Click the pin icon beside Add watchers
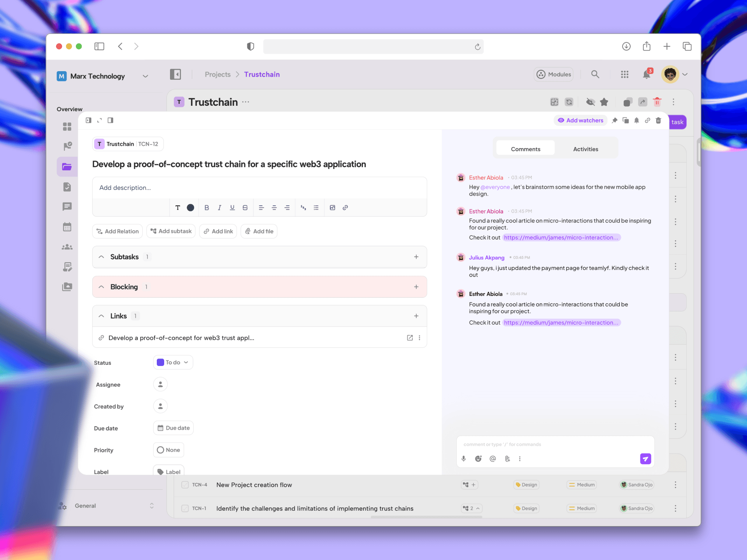 coord(615,121)
